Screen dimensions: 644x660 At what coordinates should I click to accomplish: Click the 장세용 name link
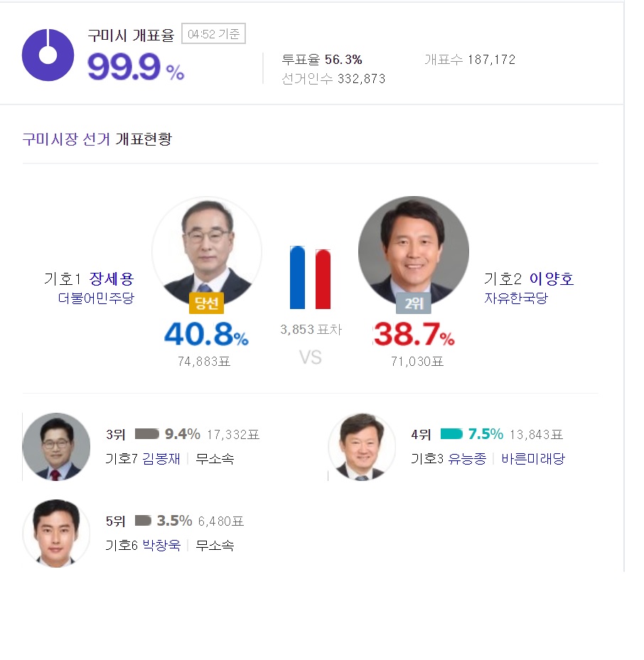click(112, 278)
